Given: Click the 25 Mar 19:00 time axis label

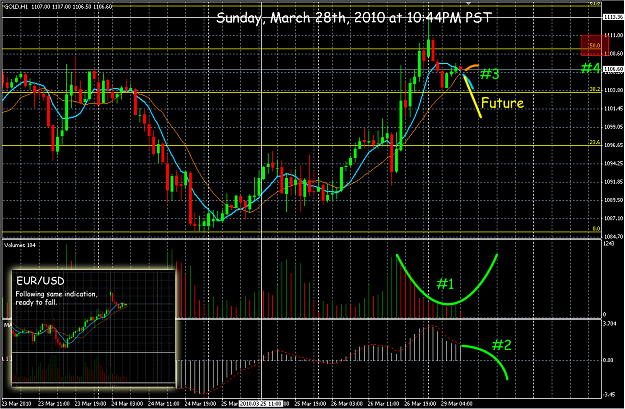Looking at the screenshot, I should click(x=311, y=404).
